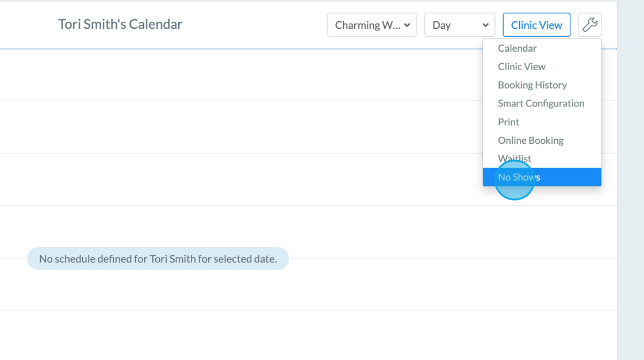
Task: Open the wrench tools menu icon
Action: point(590,25)
